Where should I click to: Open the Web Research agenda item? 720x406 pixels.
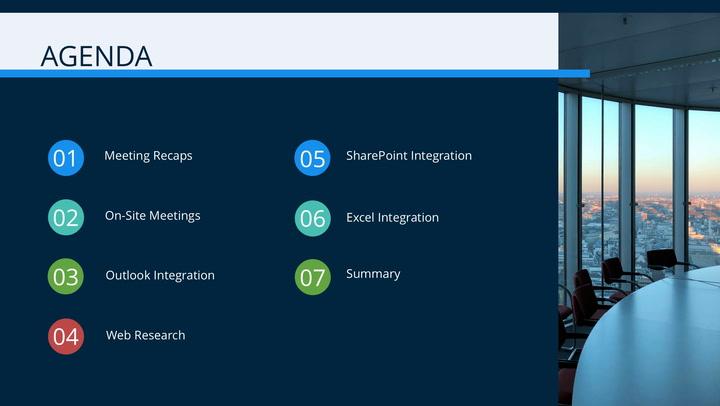[145, 336]
